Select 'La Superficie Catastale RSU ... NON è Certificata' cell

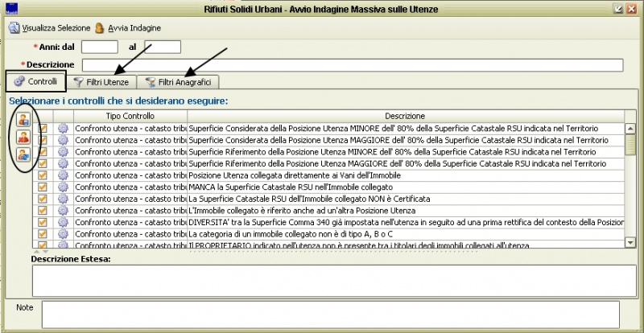coord(406,199)
